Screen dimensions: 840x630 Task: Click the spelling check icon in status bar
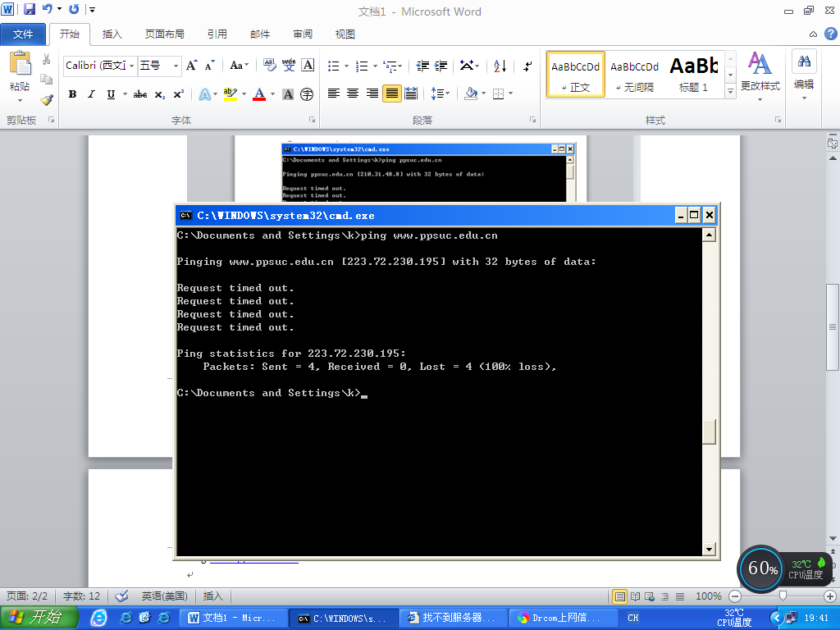(121, 596)
